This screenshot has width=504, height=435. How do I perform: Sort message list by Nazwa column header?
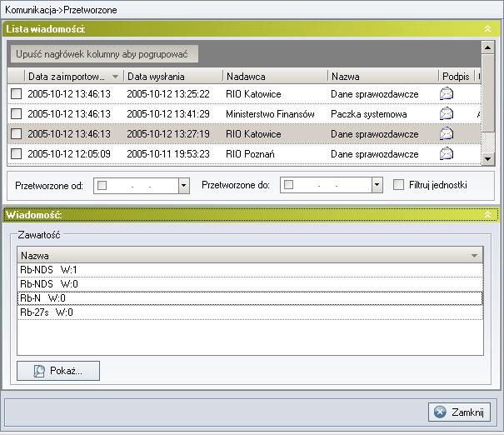tap(383, 76)
